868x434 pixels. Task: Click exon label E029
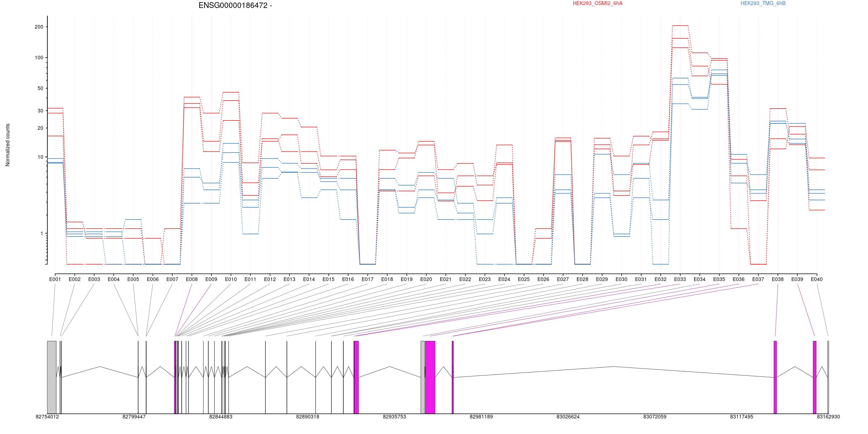pos(602,279)
